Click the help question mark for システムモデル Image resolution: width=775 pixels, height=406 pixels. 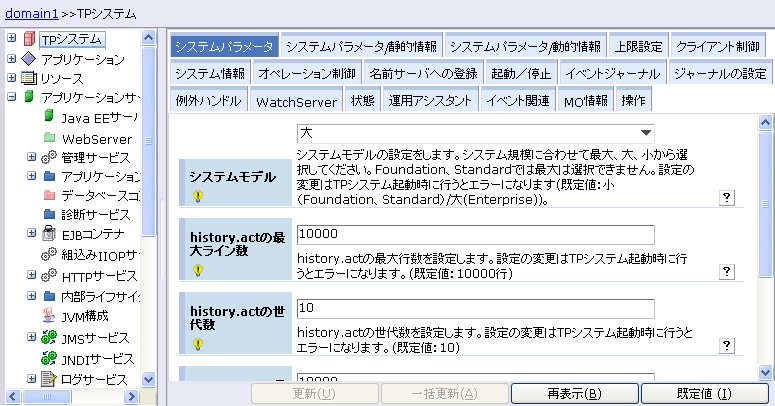pyautogui.click(x=727, y=198)
